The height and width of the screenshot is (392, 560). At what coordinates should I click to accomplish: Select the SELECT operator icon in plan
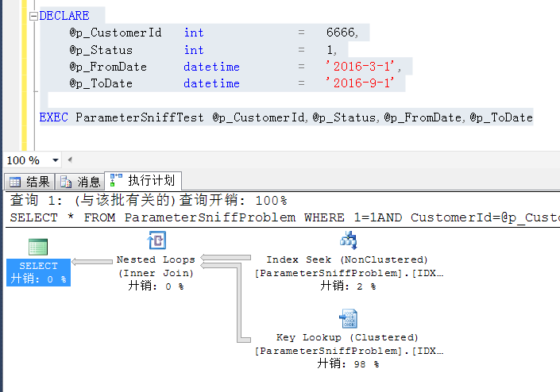pyautogui.click(x=38, y=246)
